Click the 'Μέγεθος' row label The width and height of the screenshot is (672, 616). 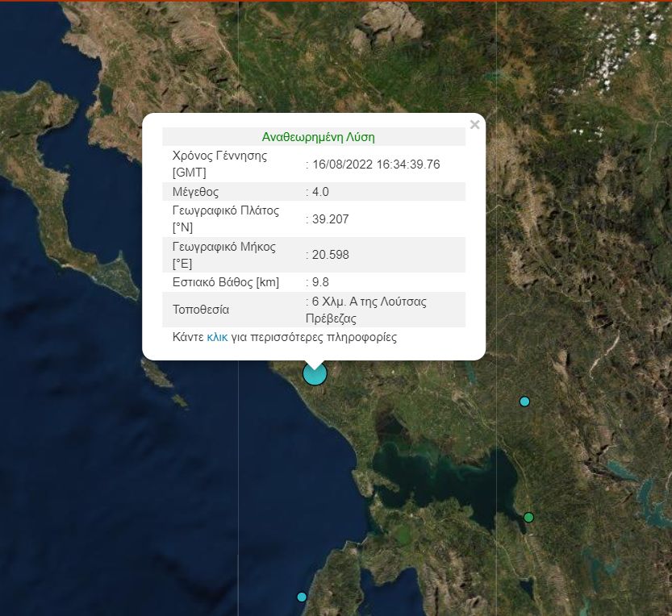[195, 192]
